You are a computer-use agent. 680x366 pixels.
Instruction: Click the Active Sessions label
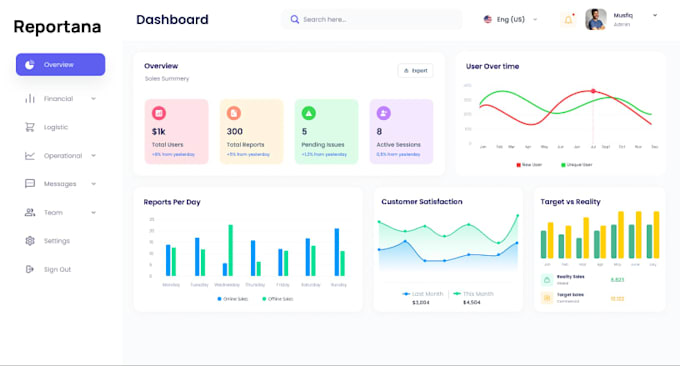pos(399,144)
